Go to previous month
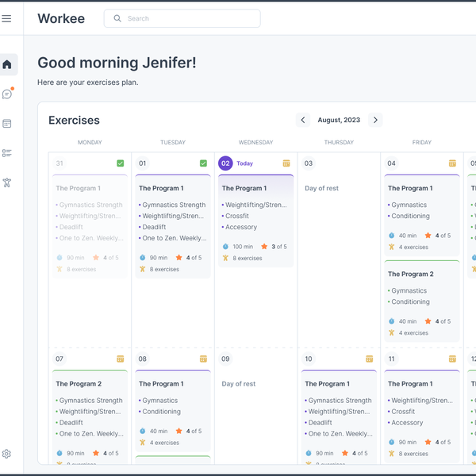The image size is (476, 476). click(303, 120)
